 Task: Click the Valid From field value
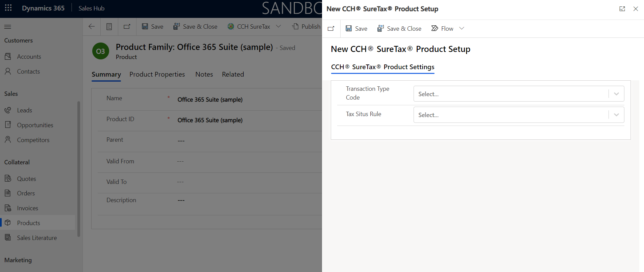coord(180,161)
